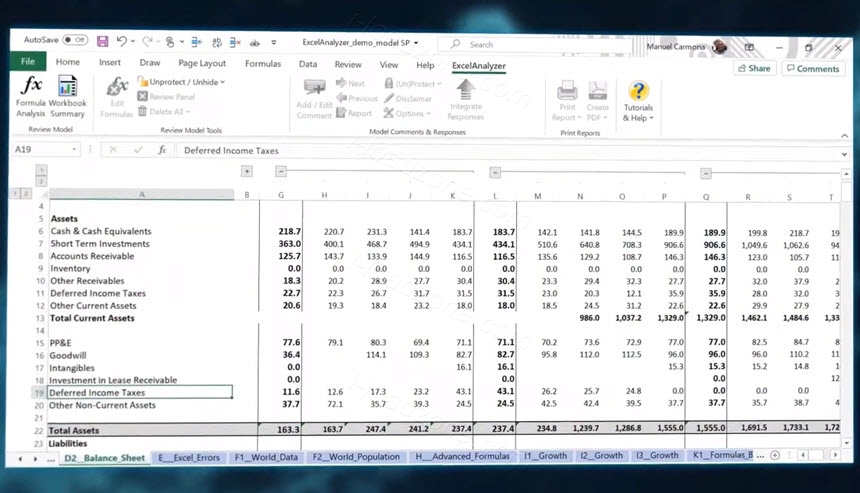Click the Redo arrow icon
This screenshot has width=860, height=493.
tap(147, 41)
